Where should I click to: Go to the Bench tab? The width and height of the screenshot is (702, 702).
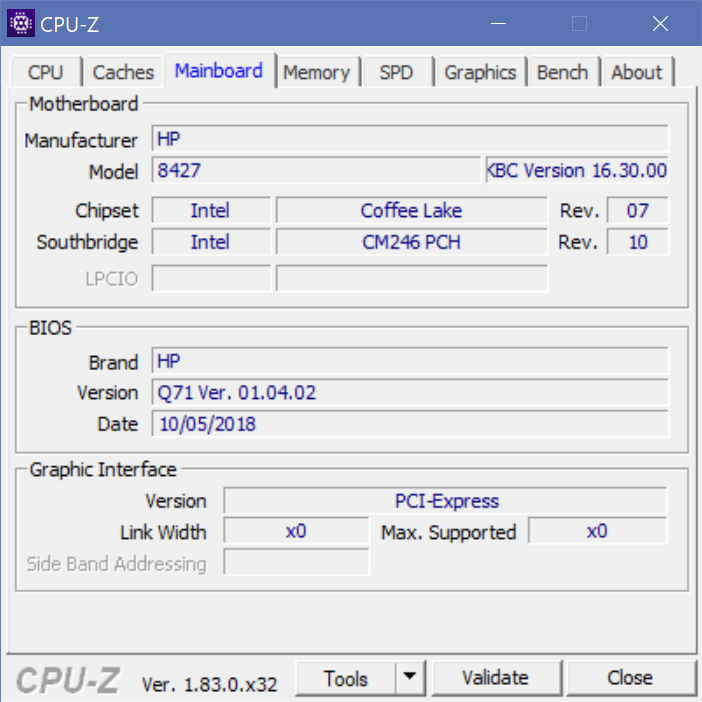point(562,72)
